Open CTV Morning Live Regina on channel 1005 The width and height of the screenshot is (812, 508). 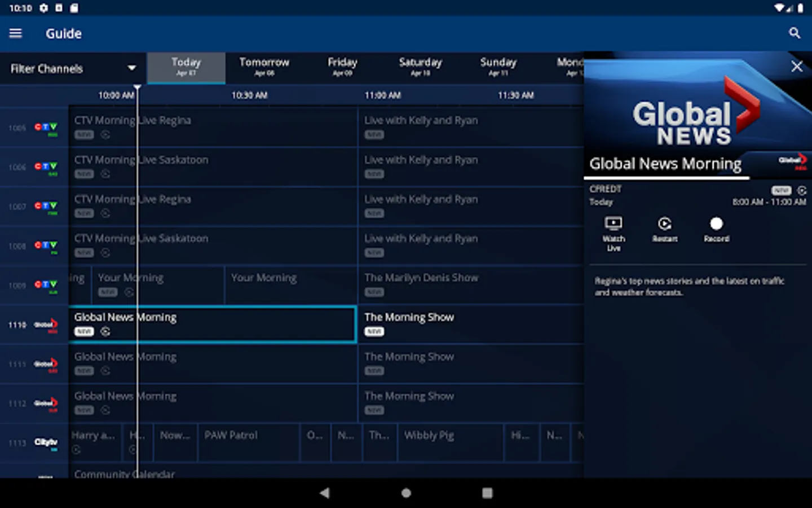click(x=213, y=128)
